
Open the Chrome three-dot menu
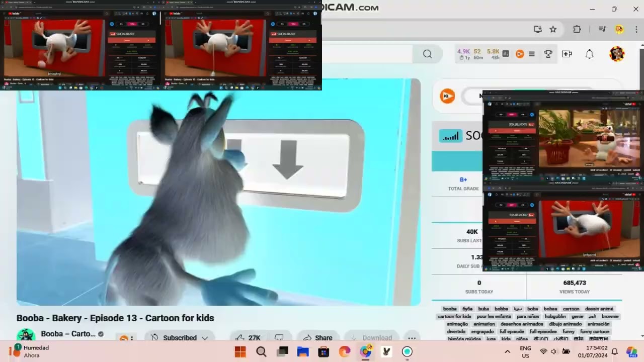[x=637, y=29]
